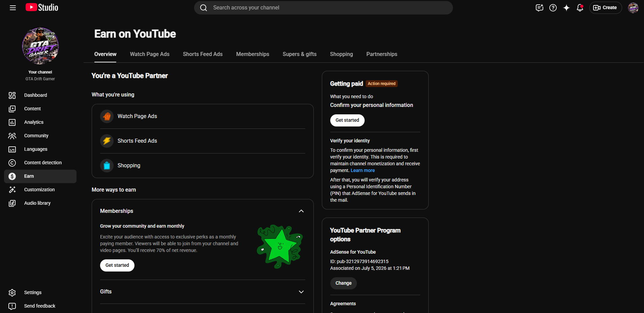Open the Memberships tab
Viewport: 644px width, 313px height.
(253, 54)
